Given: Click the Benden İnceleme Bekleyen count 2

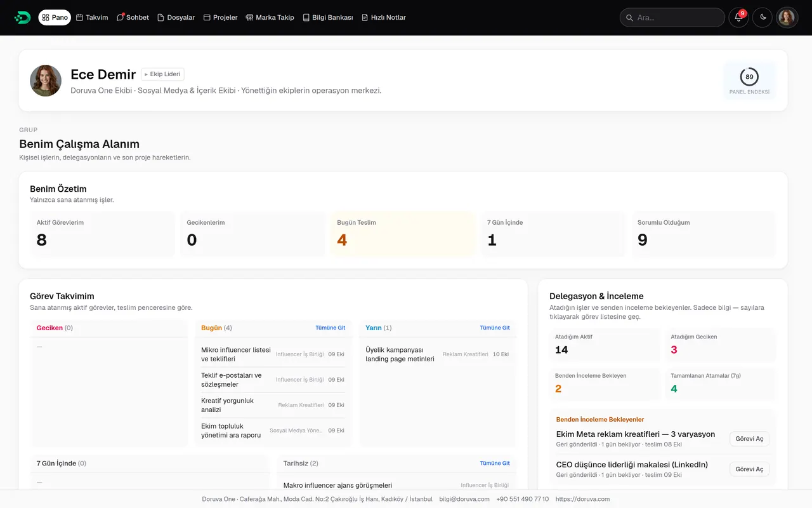Looking at the screenshot, I should [558, 389].
